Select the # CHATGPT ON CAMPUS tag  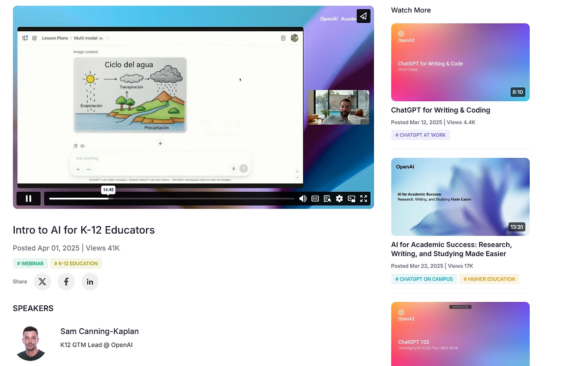coord(424,279)
